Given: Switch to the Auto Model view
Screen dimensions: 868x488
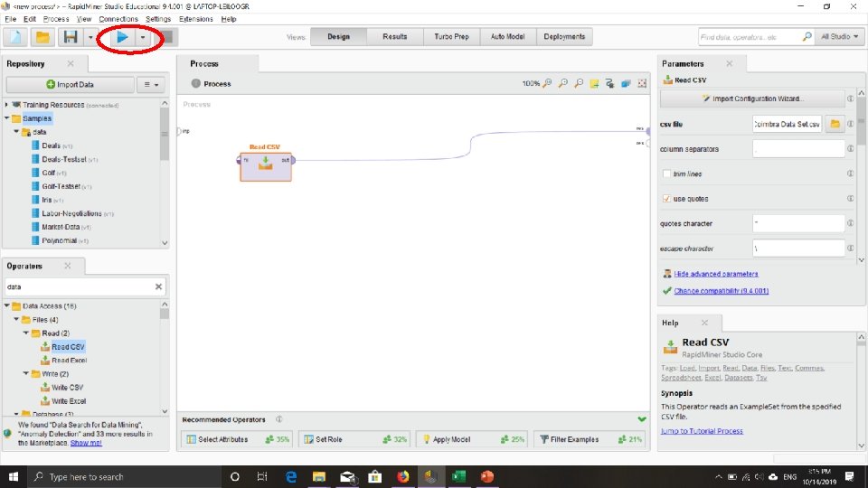Looking at the screenshot, I should [x=507, y=36].
